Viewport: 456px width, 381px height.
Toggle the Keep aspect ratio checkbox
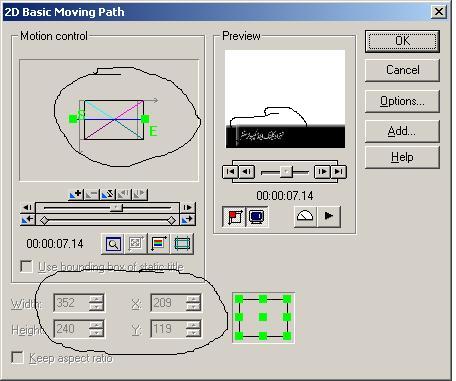(x=17, y=358)
